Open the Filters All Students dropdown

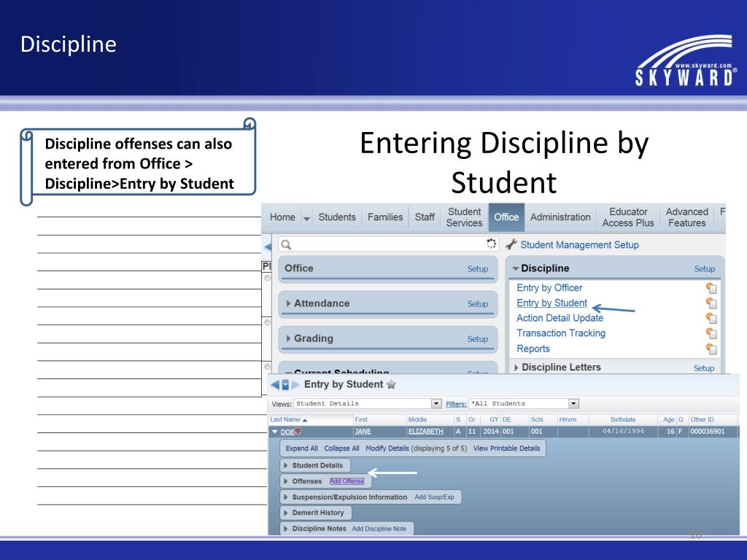pyautogui.click(x=573, y=403)
